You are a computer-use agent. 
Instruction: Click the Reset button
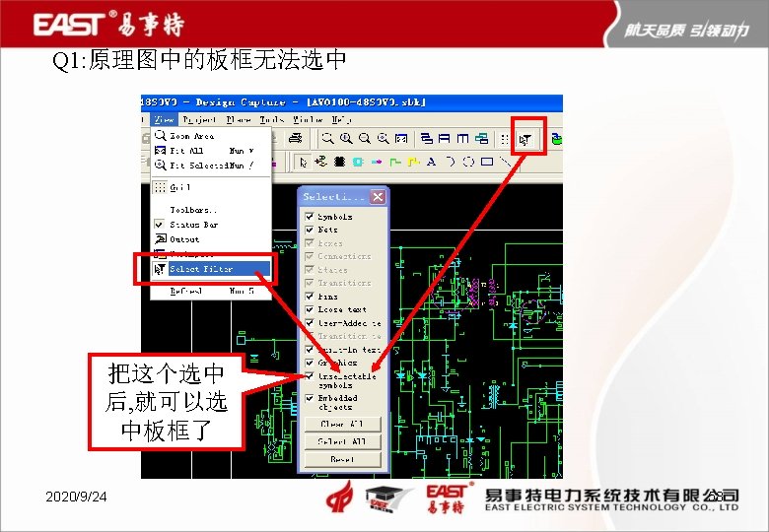coord(342,459)
